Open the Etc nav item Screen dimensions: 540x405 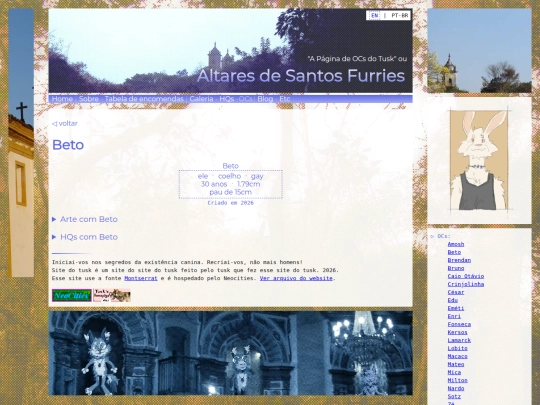[x=284, y=99]
